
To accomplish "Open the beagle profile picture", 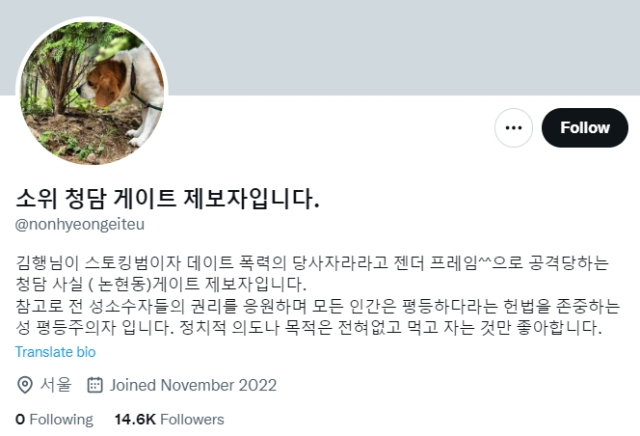I will [92, 93].
